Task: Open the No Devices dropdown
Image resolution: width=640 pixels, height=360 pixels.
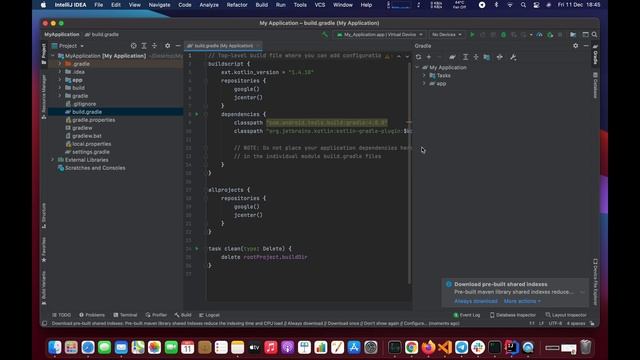Action: pyautogui.click(x=447, y=35)
